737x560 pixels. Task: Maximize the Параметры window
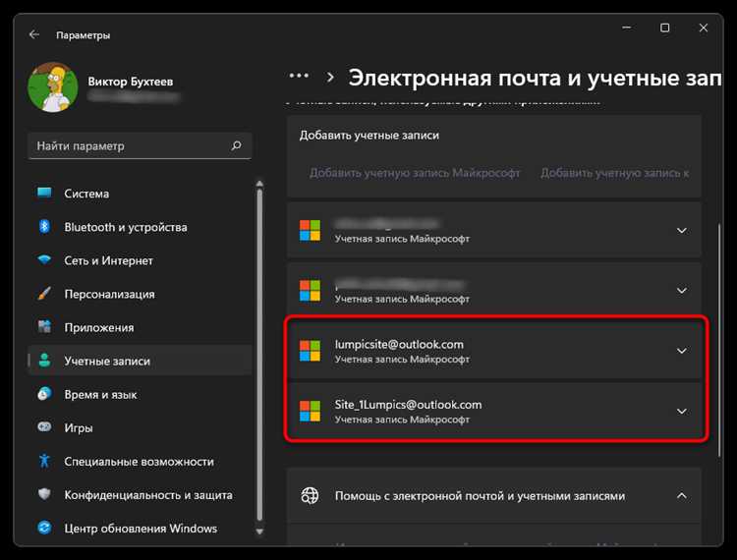[664, 28]
